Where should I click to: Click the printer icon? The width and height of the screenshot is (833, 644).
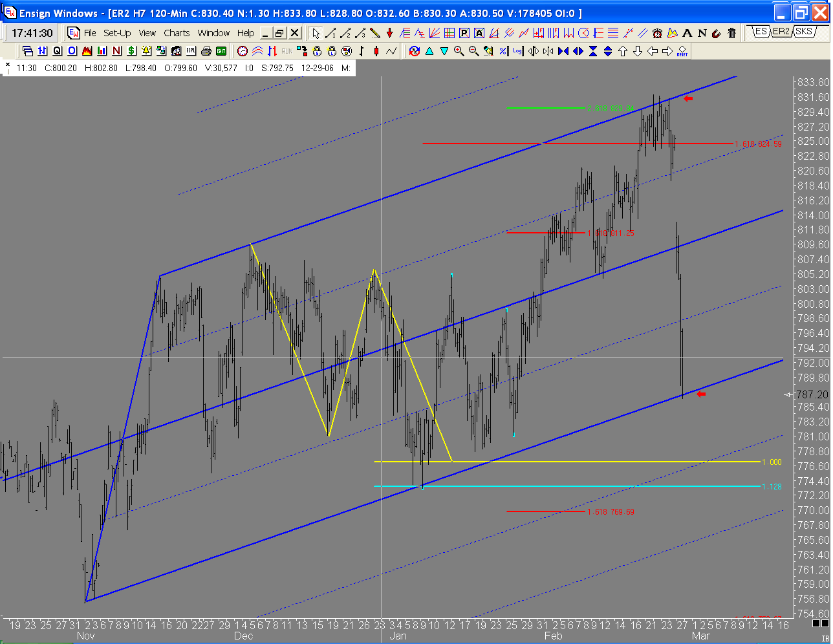(x=206, y=51)
